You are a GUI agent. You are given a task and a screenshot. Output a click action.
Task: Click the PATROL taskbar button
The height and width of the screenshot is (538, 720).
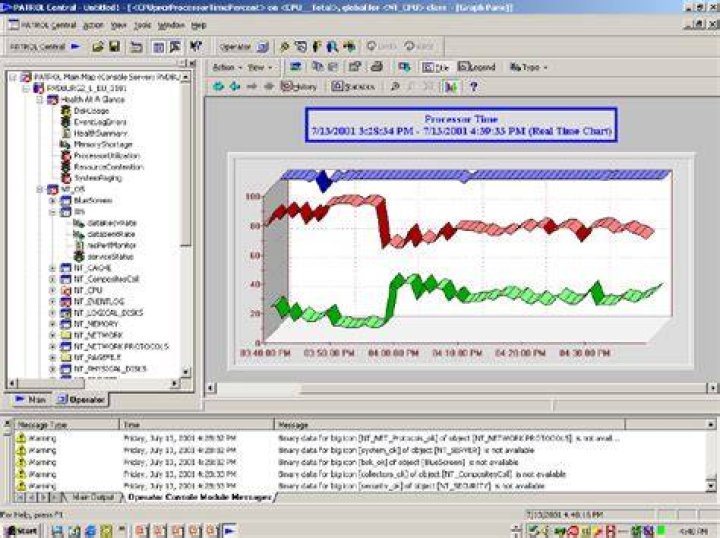pos(229,531)
